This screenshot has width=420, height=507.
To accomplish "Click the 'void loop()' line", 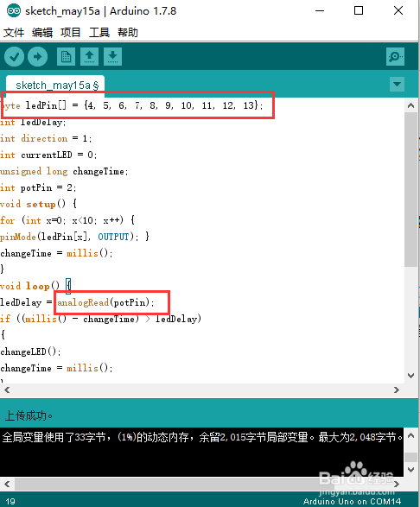I will coord(35,286).
